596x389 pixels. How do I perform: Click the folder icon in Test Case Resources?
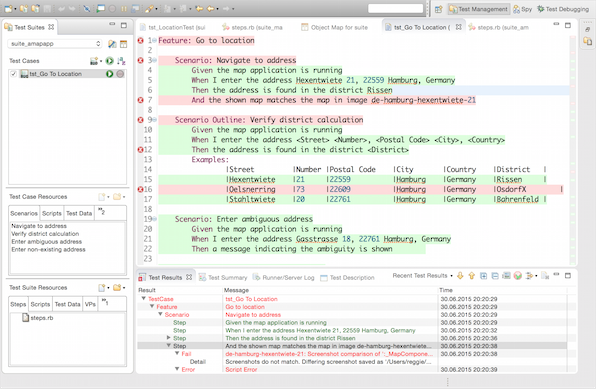pos(117,197)
